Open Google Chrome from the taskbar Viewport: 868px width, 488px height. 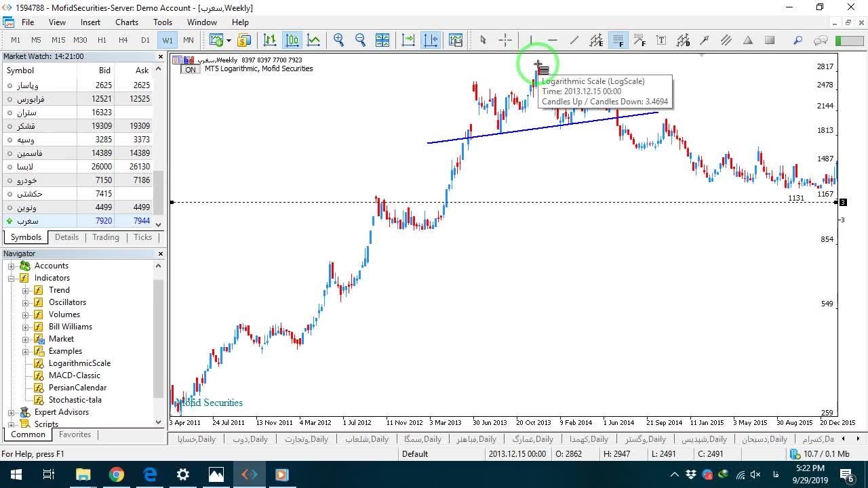coord(117,474)
